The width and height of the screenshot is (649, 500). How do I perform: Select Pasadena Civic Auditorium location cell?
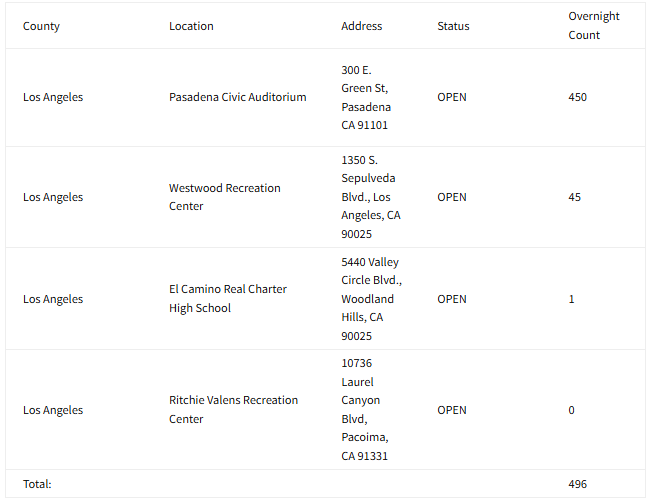(x=238, y=97)
